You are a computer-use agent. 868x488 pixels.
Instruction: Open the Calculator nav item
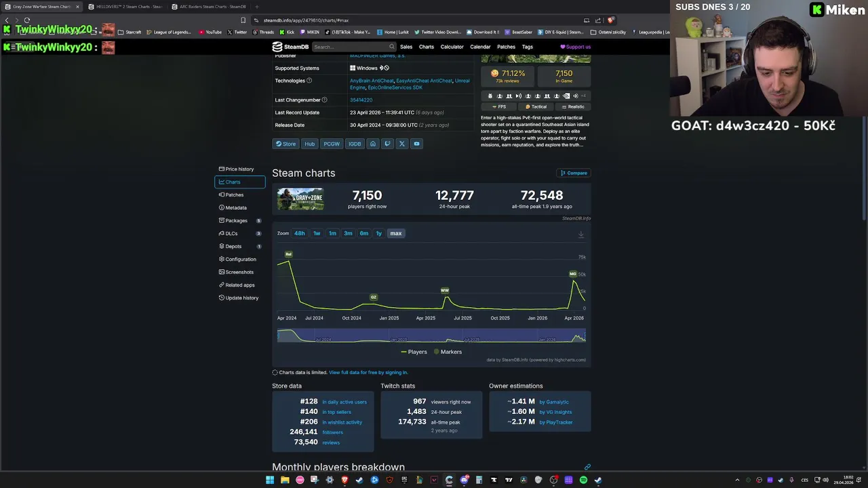pyautogui.click(x=452, y=47)
